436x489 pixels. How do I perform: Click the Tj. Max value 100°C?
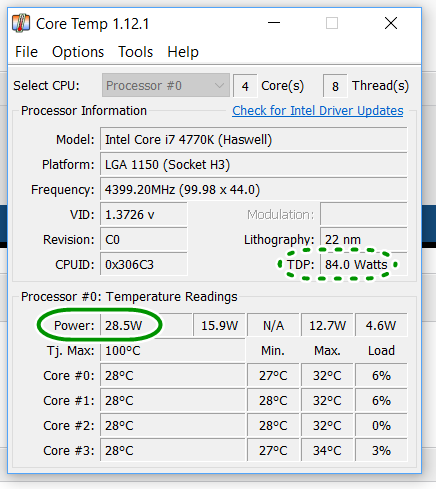(172, 350)
